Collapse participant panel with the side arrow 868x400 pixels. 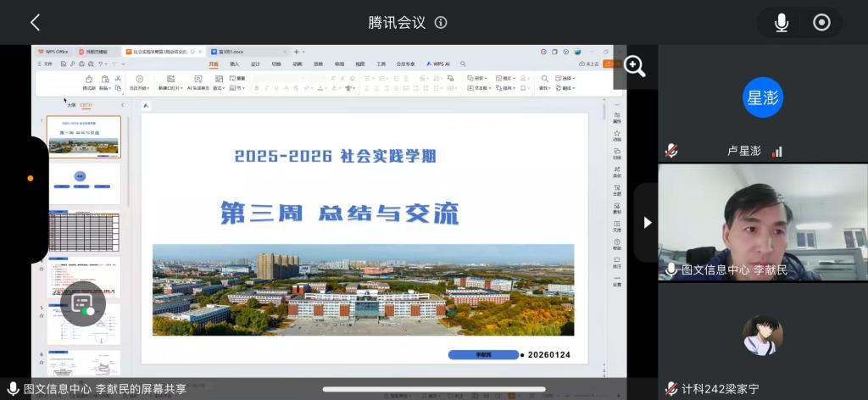click(x=648, y=222)
